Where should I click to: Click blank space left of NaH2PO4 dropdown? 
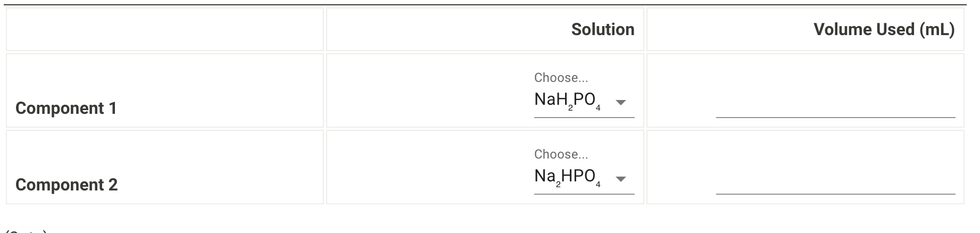coord(426,90)
